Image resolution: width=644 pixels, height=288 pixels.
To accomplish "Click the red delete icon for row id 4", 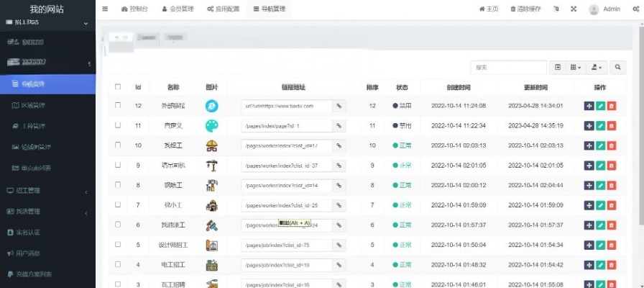I will coord(612,265).
